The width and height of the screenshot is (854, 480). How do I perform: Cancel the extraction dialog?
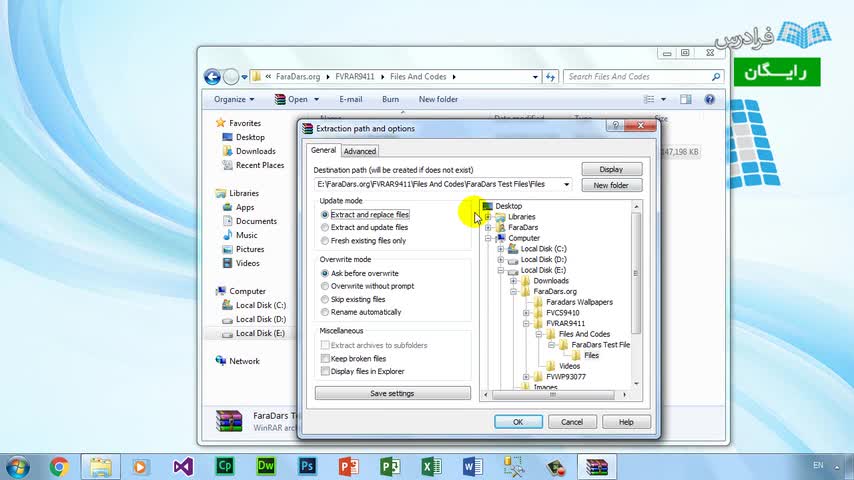tap(572, 422)
